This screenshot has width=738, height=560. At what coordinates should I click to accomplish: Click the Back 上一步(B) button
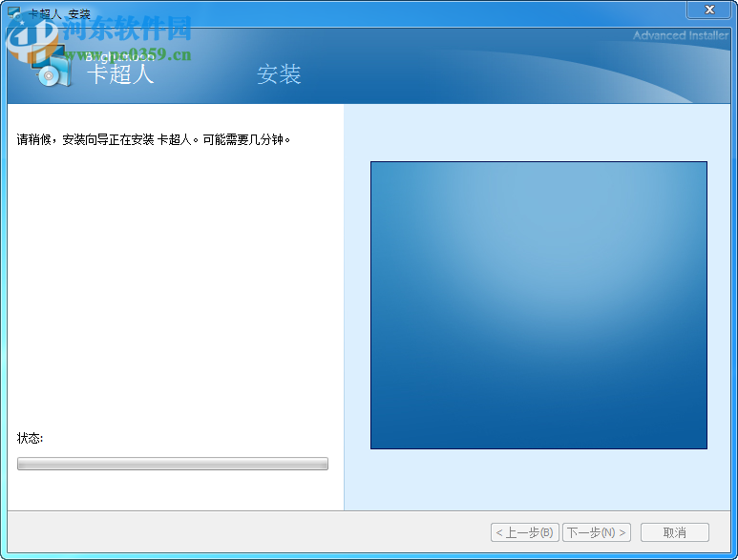pyautogui.click(x=525, y=532)
